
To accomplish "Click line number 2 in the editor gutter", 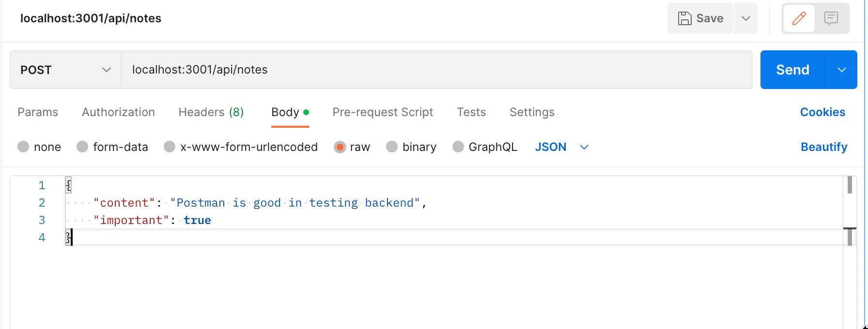I will (x=42, y=203).
